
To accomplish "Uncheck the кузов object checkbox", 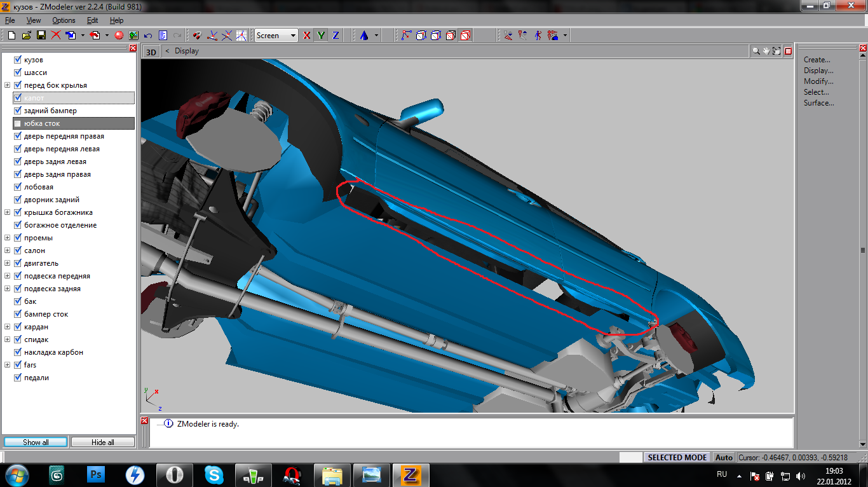I will (18, 60).
